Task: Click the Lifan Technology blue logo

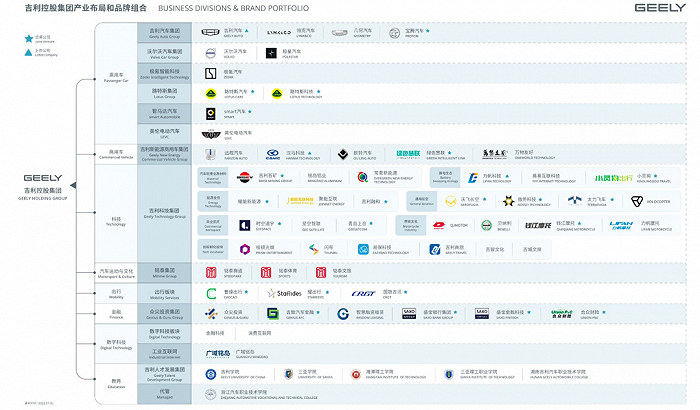Action: point(473,178)
